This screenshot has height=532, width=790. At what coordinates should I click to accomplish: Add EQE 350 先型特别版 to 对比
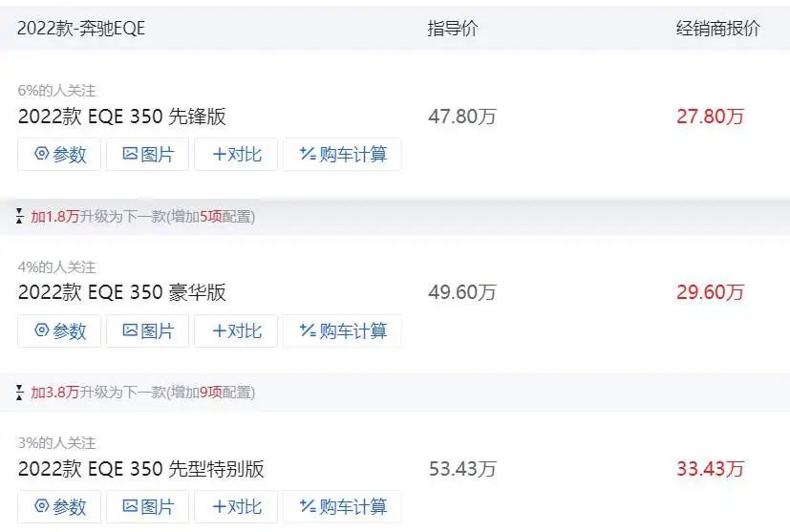click(x=236, y=506)
